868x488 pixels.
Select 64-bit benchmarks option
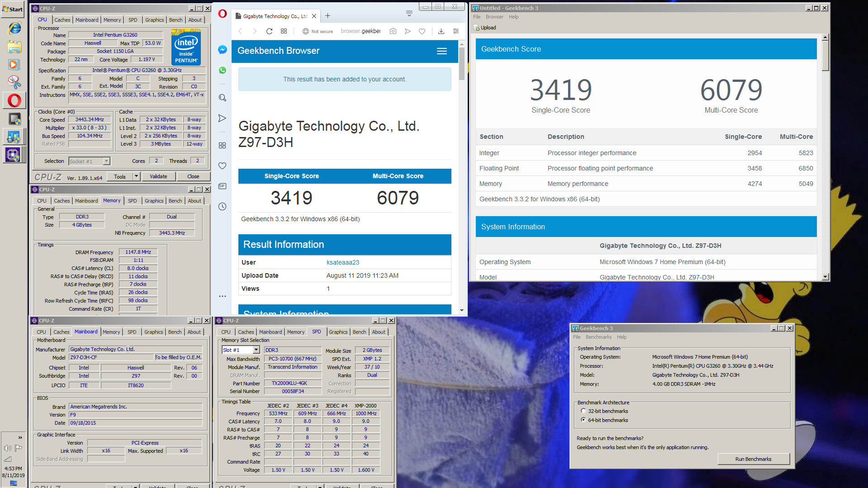coord(583,420)
